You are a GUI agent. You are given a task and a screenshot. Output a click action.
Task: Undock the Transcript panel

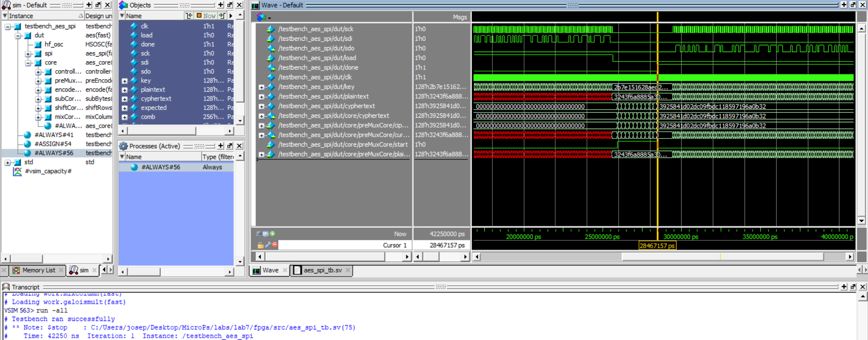(853, 287)
